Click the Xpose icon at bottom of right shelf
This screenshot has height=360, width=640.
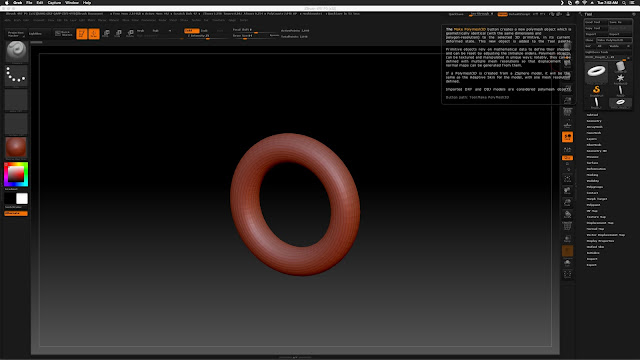[x=567, y=274]
